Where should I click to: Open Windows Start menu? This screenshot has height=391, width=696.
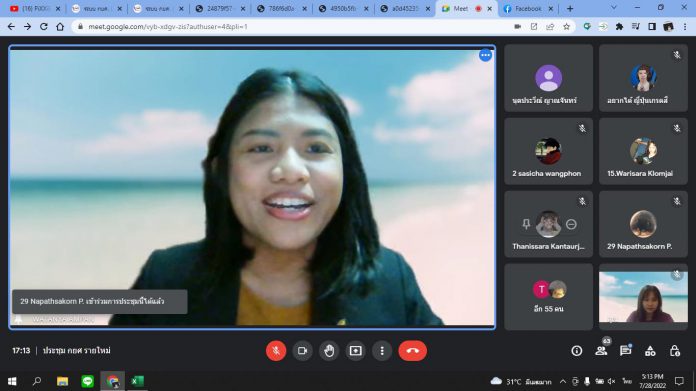pos(12,381)
